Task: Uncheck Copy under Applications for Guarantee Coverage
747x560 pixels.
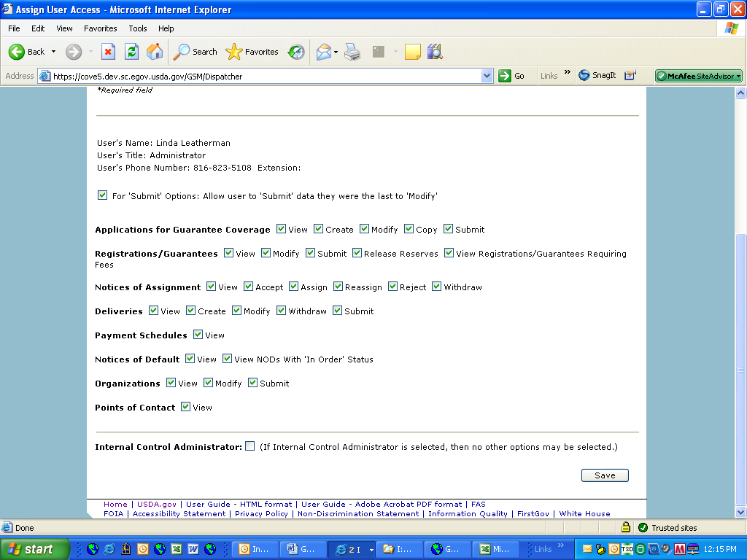Action: (409, 229)
